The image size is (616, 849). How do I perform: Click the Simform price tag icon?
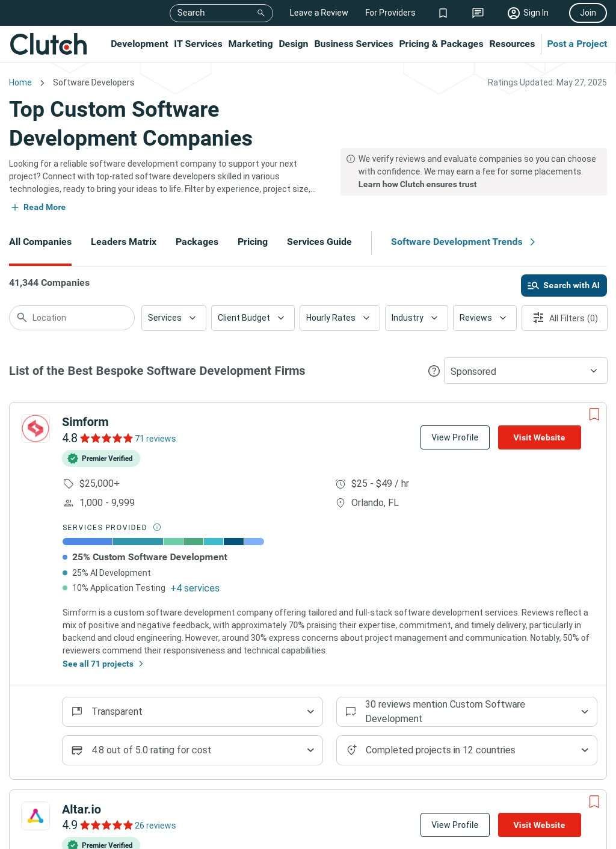69,484
